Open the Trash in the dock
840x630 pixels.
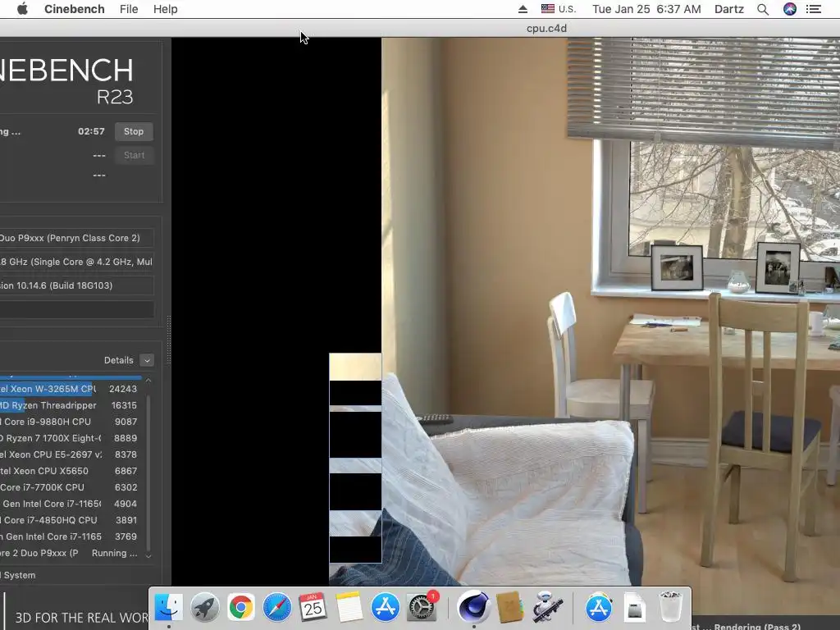click(x=670, y=608)
